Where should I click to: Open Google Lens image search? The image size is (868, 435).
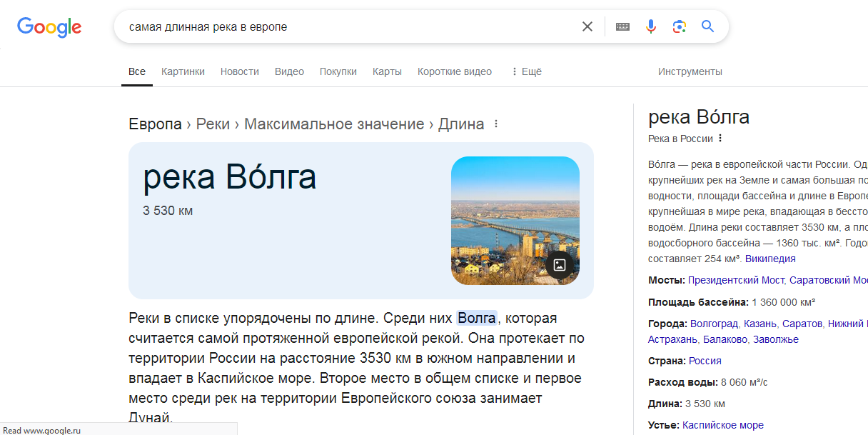[x=679, y=26]
